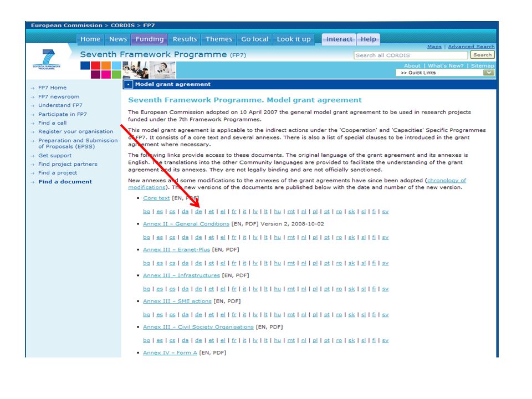This screenshot has height=399, width=532.
Task: Click the About link in the header
Action: click(412, 65)
